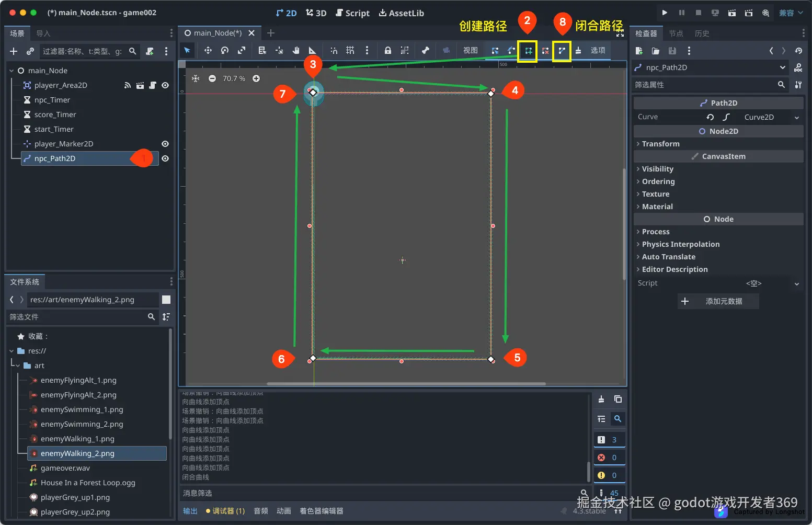The height and width of the screenshot is (525, 812).
Task: Clear the output log
Action: pyautogui.click(x=601, y=399)
